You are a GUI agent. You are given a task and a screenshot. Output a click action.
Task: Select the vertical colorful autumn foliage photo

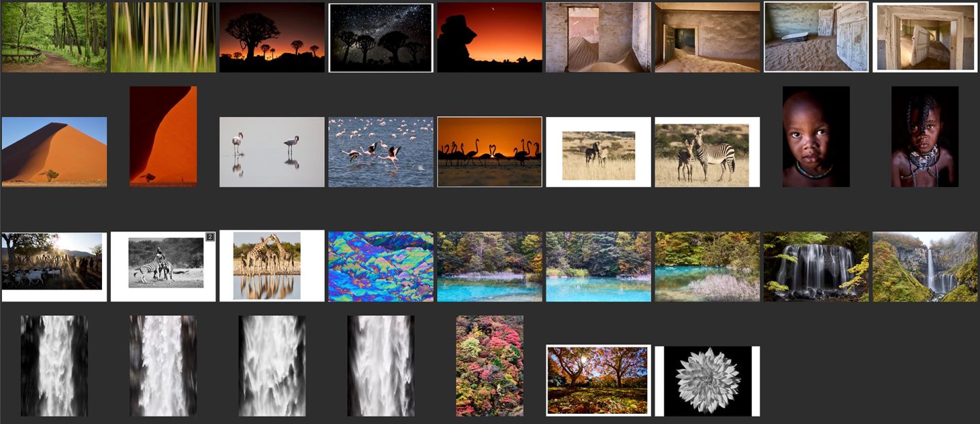click(489, 365)
